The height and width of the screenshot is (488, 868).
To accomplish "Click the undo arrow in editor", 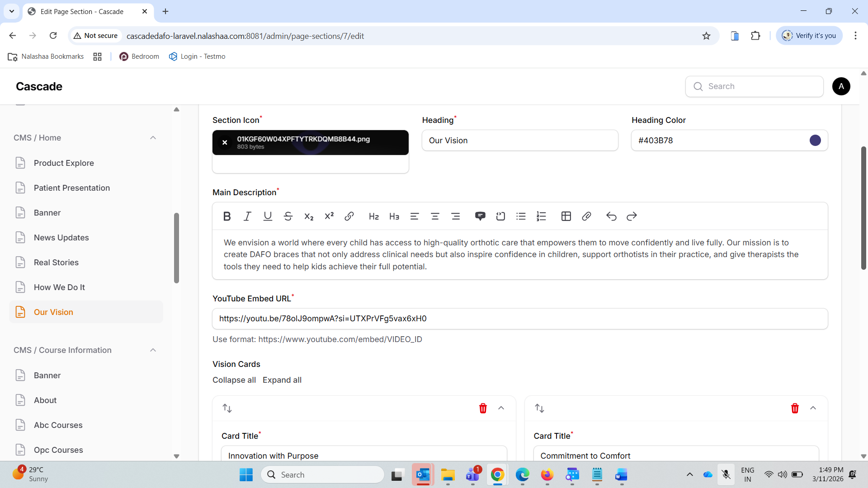I will (611, 216).
